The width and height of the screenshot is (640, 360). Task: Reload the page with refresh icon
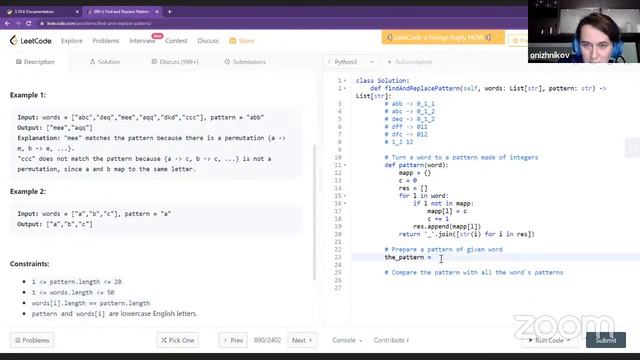point(29,23)
